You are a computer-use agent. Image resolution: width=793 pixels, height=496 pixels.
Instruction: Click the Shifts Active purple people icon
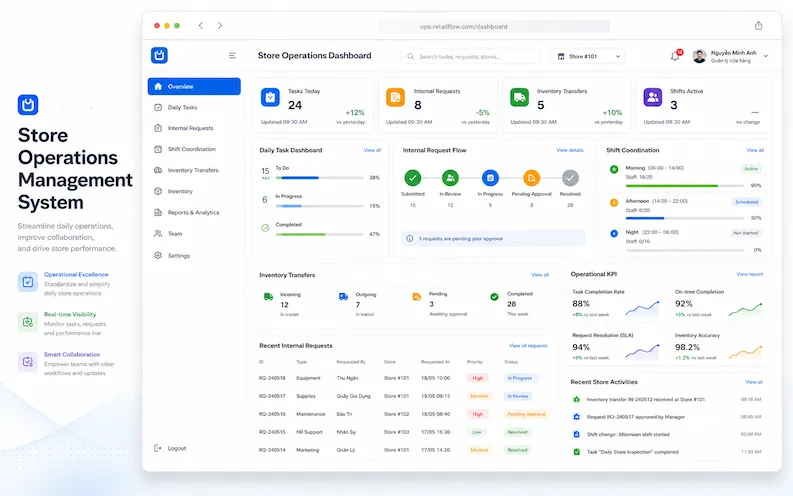pyautogui.click(x=652, y=97)
